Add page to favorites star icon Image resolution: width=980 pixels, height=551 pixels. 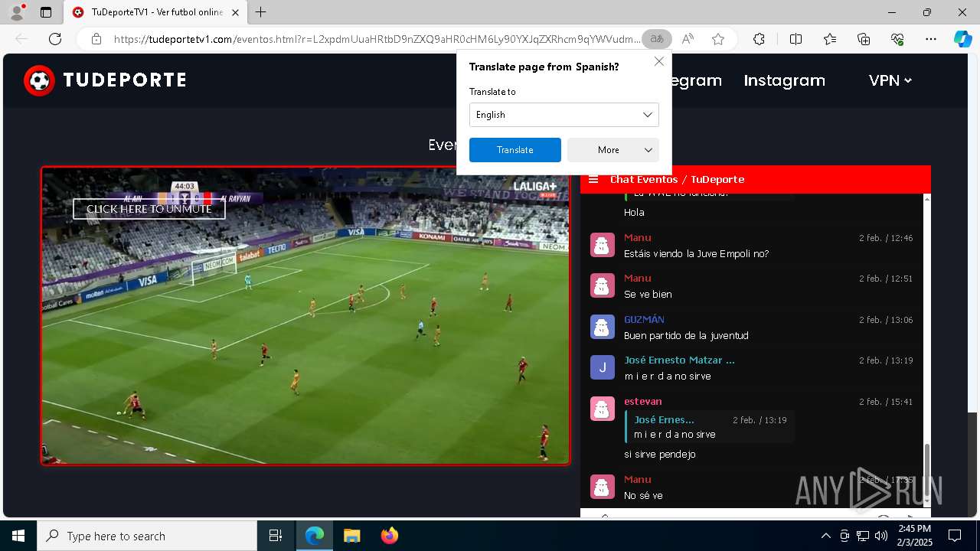pos(718,39)
